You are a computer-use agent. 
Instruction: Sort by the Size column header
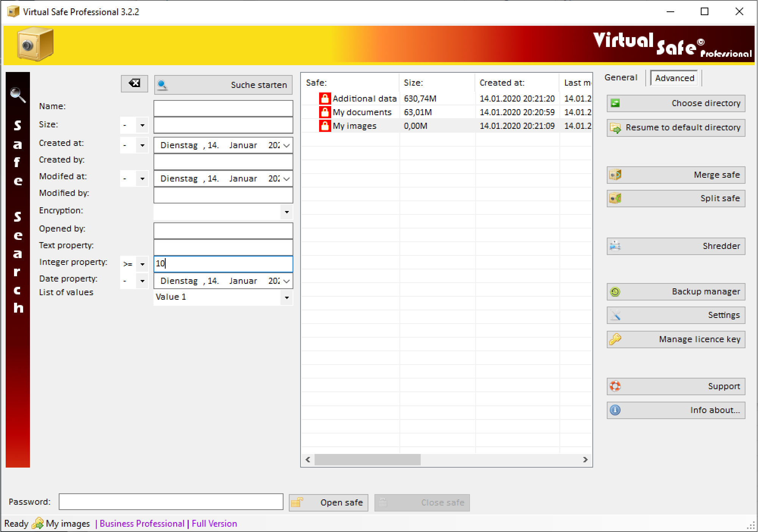[437, 83]
